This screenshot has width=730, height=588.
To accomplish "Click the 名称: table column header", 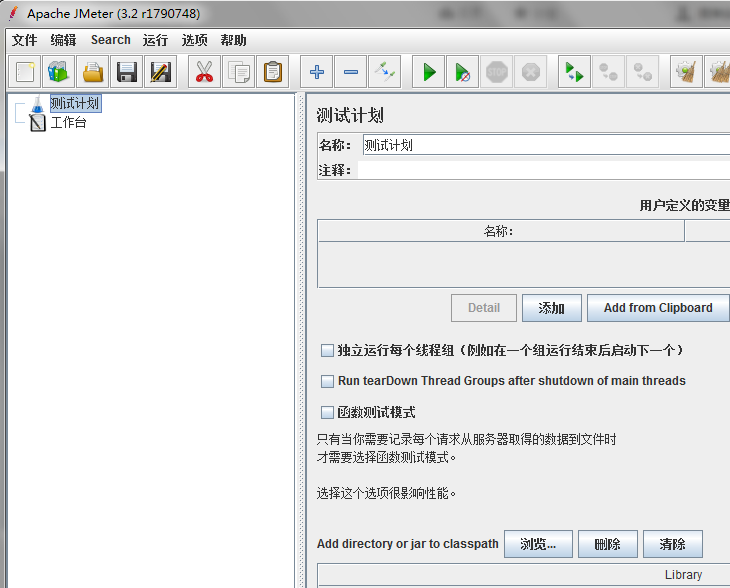I will [501, 231].
